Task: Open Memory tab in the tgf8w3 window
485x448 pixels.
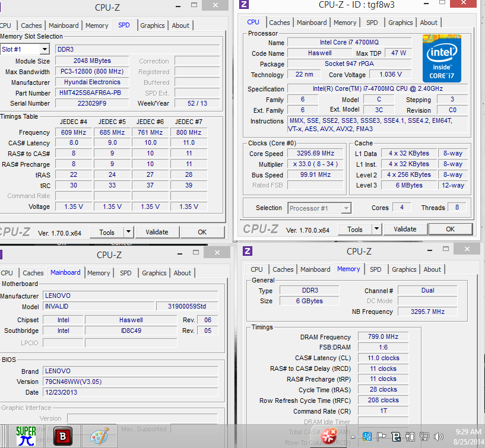Action: point(345,23)
